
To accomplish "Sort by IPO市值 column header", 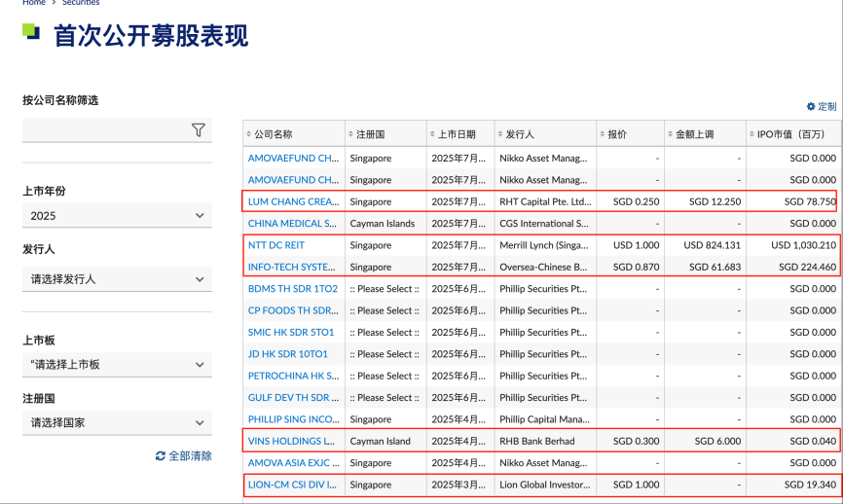I will [790, 134].
